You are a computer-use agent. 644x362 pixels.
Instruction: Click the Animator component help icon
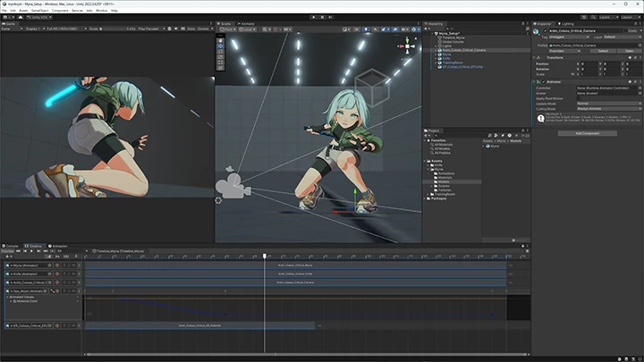[630, 81]
